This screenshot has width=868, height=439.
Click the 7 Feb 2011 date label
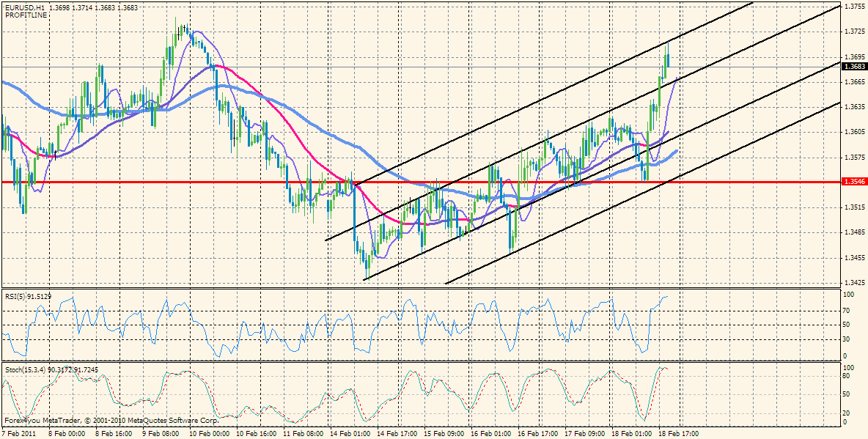(19, 433)
